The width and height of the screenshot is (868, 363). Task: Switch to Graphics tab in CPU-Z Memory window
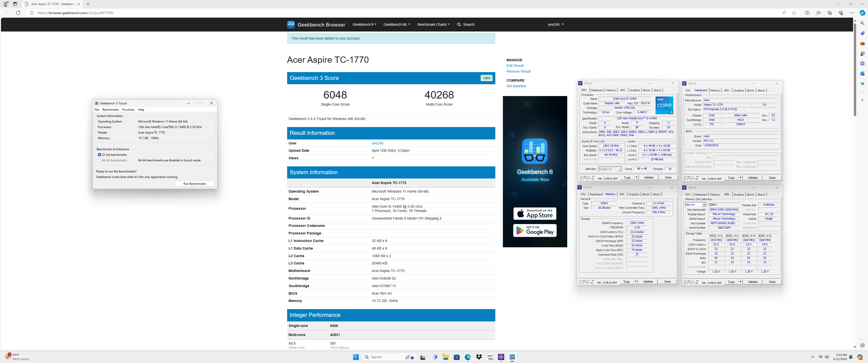tap(634, 194)
